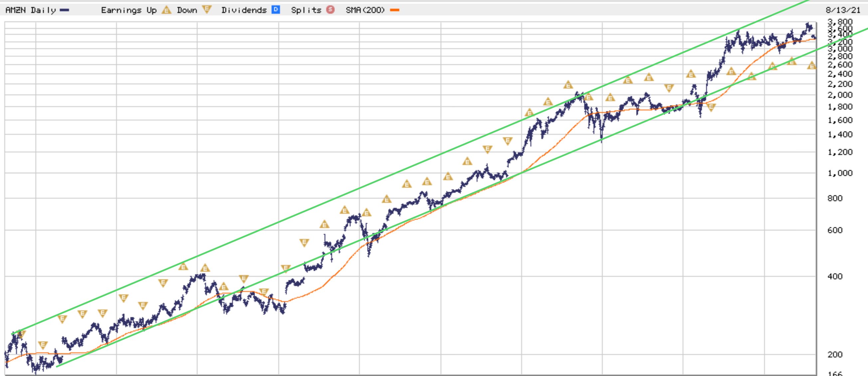Click the Earnings Up triangle icon in legend

pos(166,10)
